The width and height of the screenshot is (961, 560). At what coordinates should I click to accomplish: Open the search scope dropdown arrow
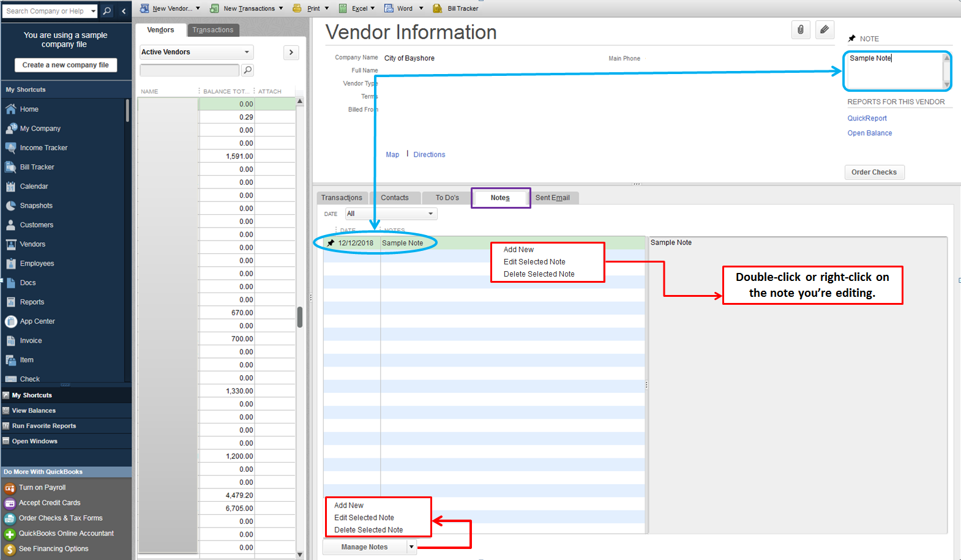(x=93, y=11)
